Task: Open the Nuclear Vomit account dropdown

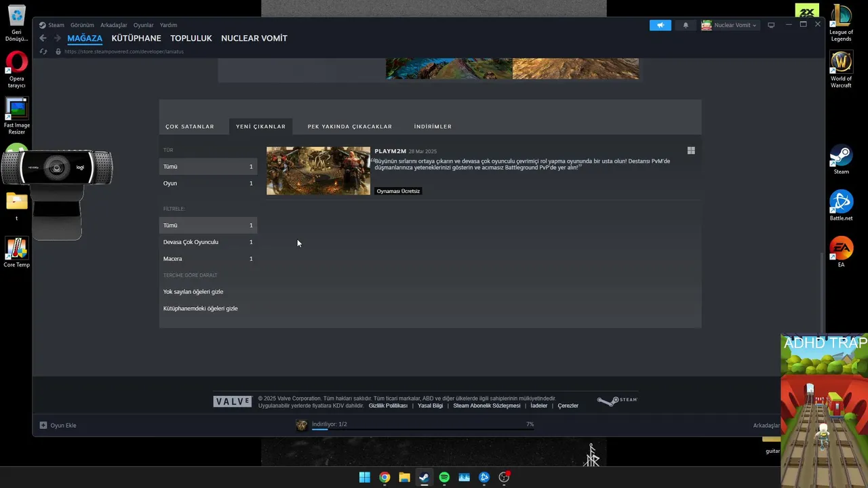Action: pyautogui.click(x=730, y=25)
